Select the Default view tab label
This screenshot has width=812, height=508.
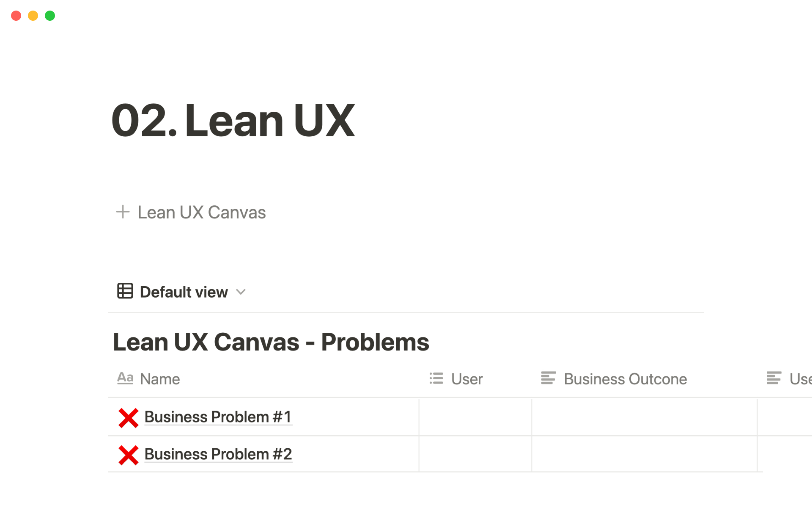(x=184, y=292)
